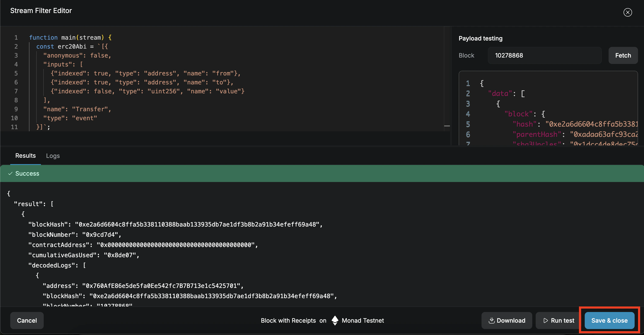Close the Stream Filter Editor dialog

coord(628,12)
